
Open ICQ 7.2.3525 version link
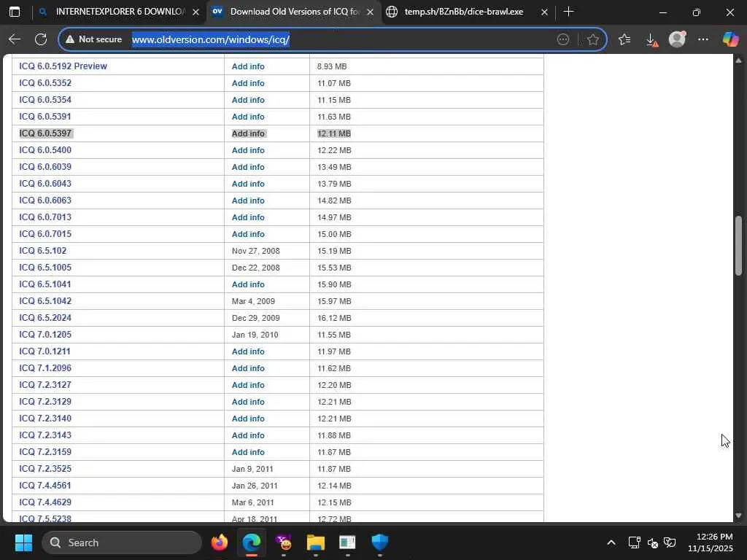click(x=45, y=469)
